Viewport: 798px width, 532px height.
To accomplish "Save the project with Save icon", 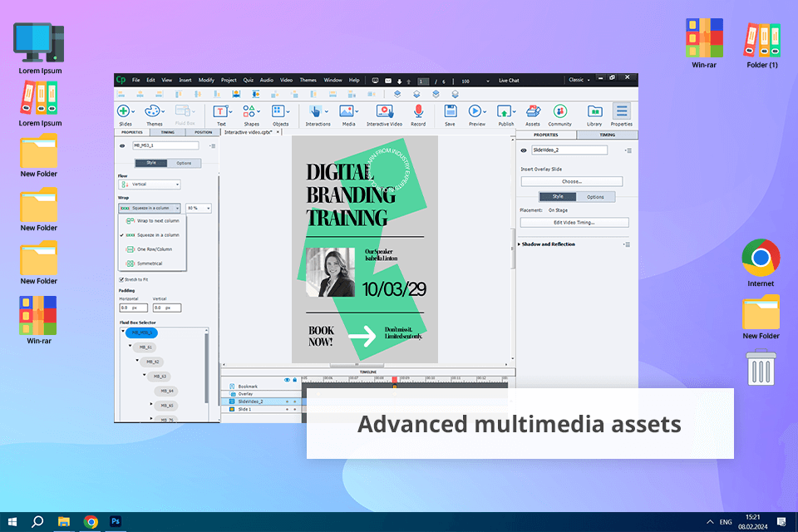I will [450, 111].
